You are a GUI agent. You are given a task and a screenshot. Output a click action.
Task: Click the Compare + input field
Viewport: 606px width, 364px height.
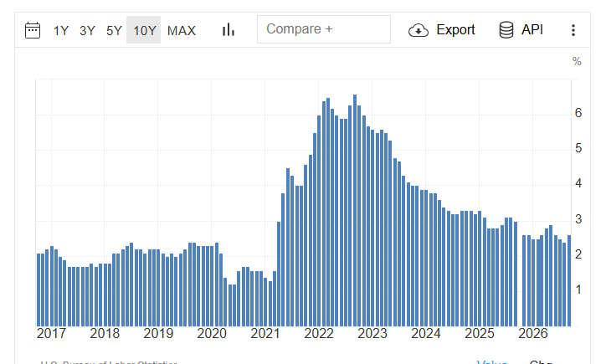click(324, 29)
